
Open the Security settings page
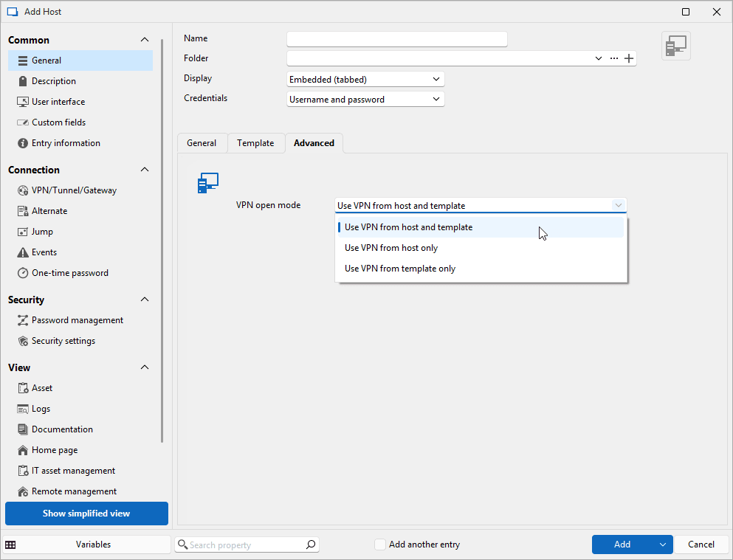[x=63, y=341]
